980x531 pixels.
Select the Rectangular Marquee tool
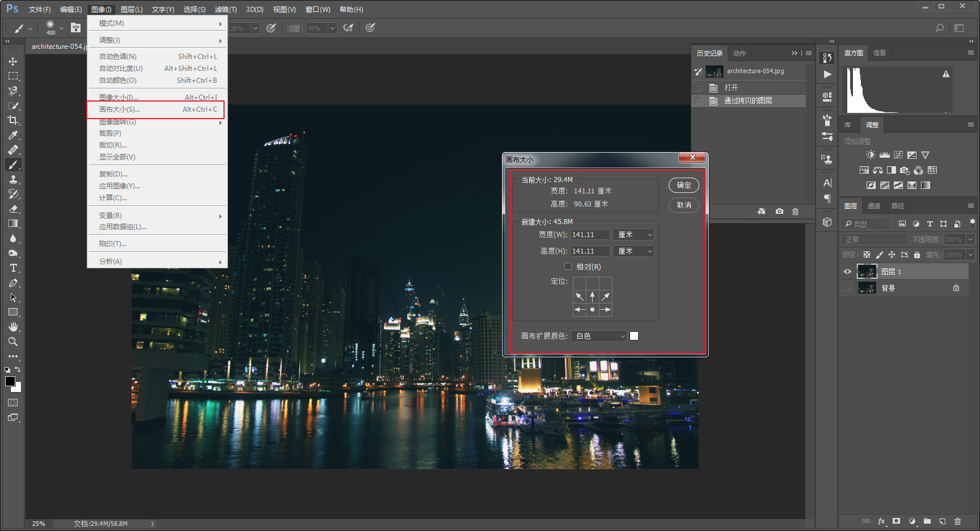tap(13, 76)
